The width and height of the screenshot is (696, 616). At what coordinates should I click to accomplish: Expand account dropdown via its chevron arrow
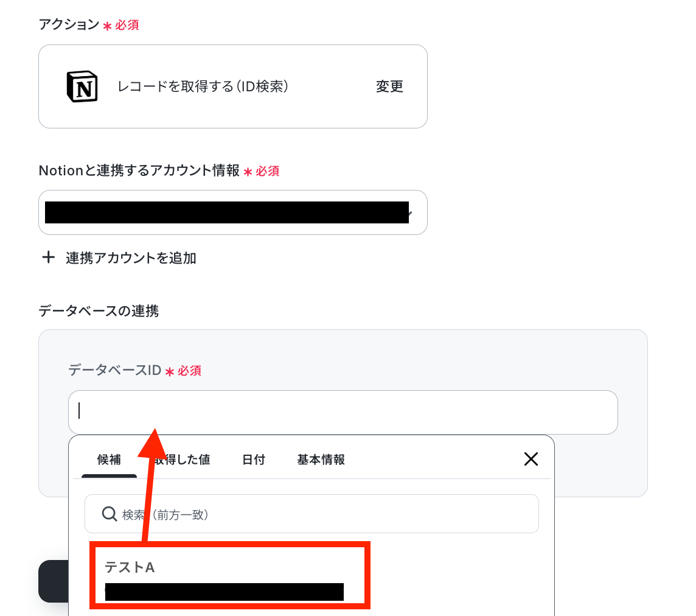(410, 214)
